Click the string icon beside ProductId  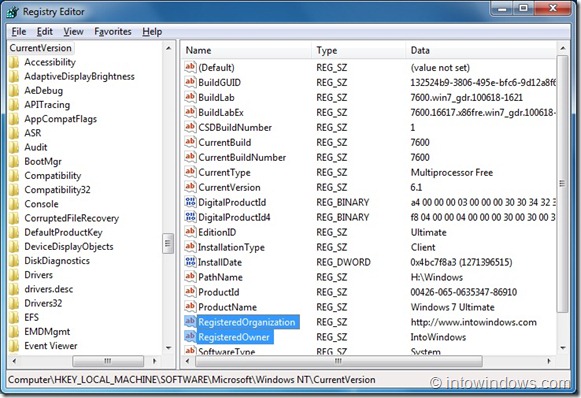click(x=190, y=292)
